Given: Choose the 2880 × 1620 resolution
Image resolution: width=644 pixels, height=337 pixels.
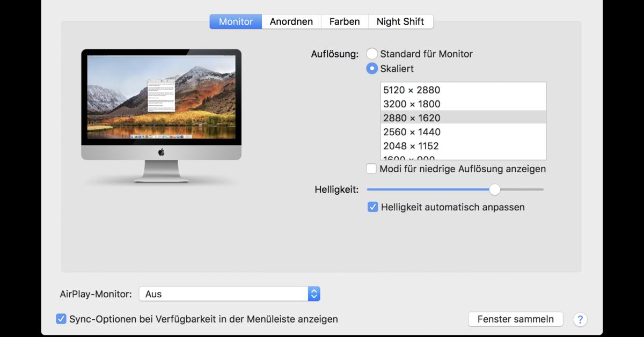Looking at the screenshot, I should tap(463, 118).
